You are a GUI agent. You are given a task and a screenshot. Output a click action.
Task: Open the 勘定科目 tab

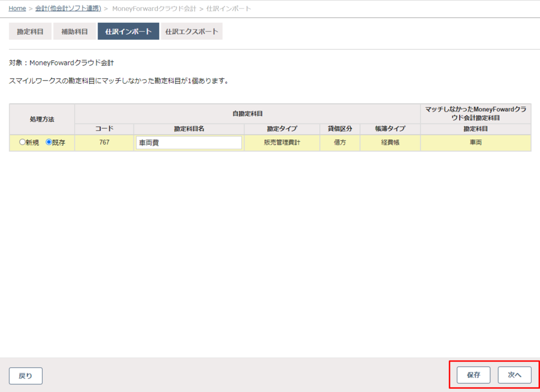30,31
